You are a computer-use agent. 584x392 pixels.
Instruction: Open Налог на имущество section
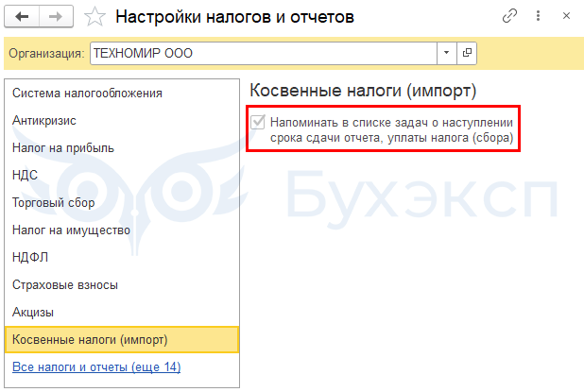click(x=122, y=230)
